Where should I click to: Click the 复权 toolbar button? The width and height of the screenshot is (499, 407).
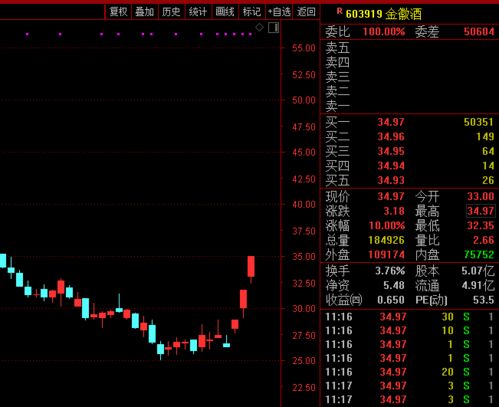118,12
